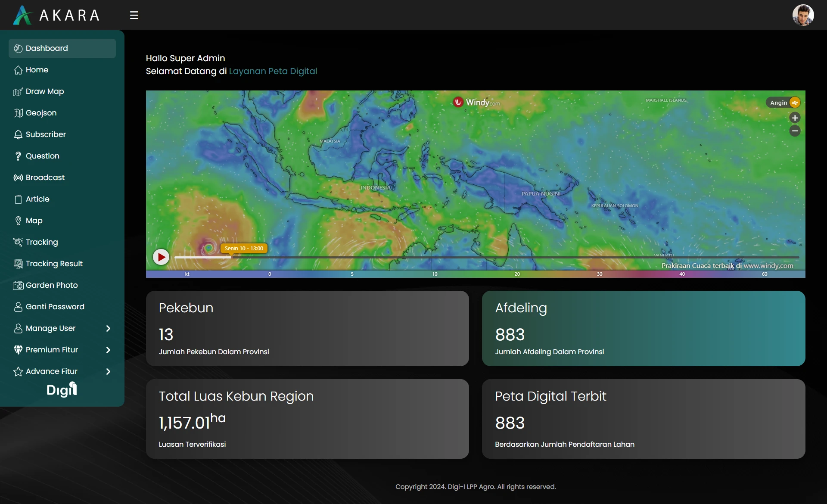This screenshot has width=827, height=504.
Task: Click the Garden Photo camera icon
Action: [x=18, y=286]
